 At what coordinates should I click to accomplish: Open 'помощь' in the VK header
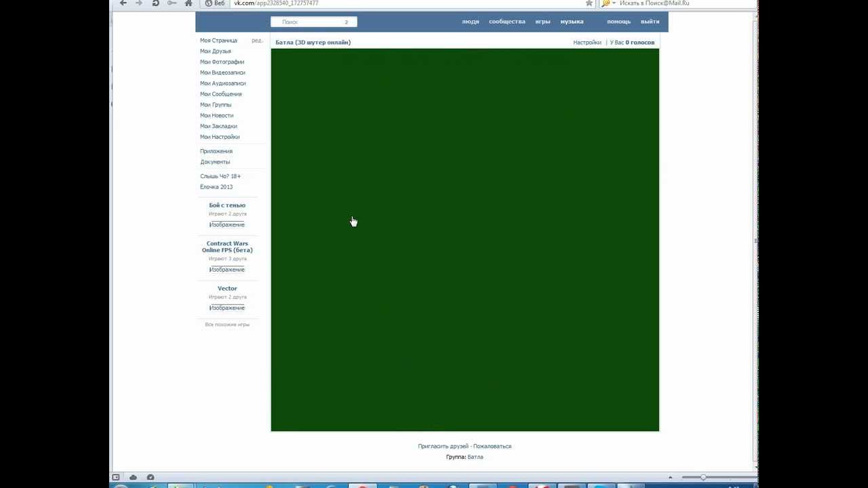click(x=618, y=22)
